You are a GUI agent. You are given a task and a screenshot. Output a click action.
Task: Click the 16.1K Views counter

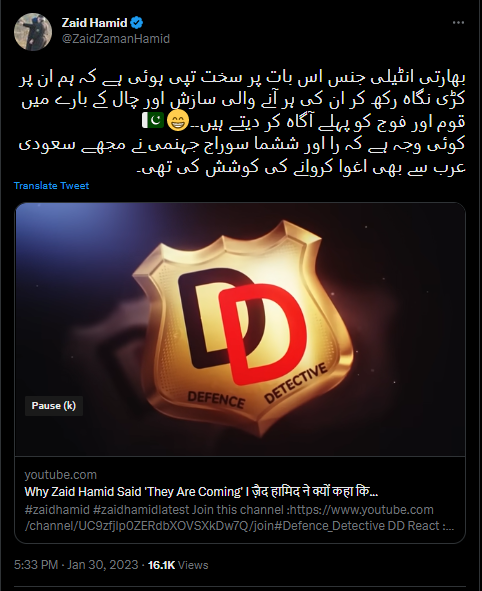point(178,565)
